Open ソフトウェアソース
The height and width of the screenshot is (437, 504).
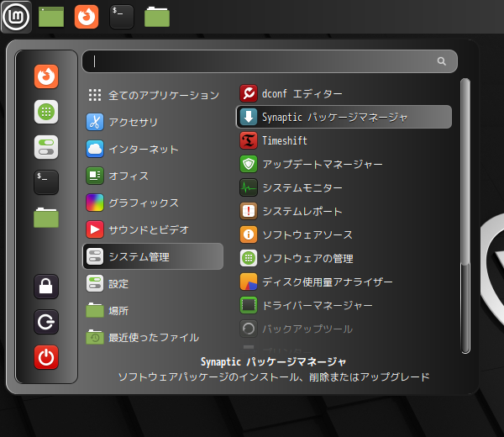coord(344,234)
